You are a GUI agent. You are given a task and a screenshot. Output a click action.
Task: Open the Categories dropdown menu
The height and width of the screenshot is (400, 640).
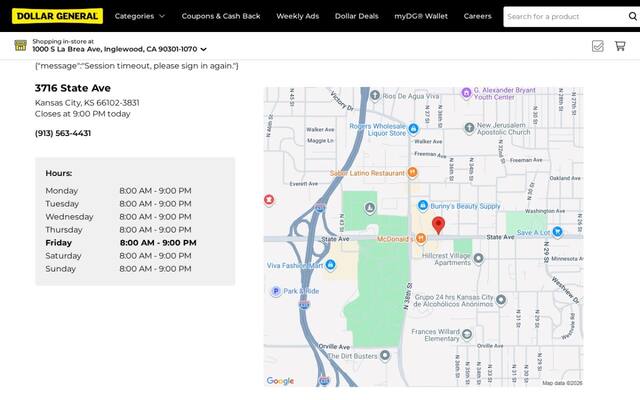(140, 16)
